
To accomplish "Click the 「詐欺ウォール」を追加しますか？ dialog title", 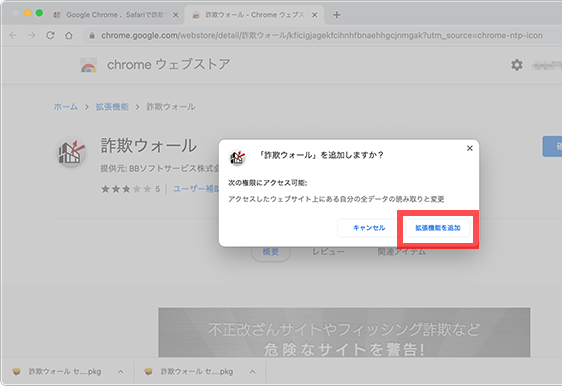I will pyautogui.click(x=322, y=155).
